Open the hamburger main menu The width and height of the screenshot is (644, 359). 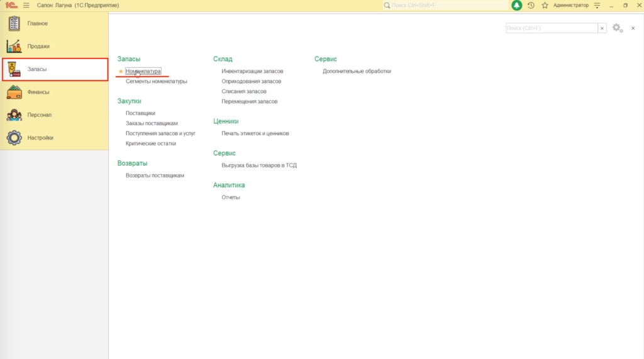click(26, 5)
